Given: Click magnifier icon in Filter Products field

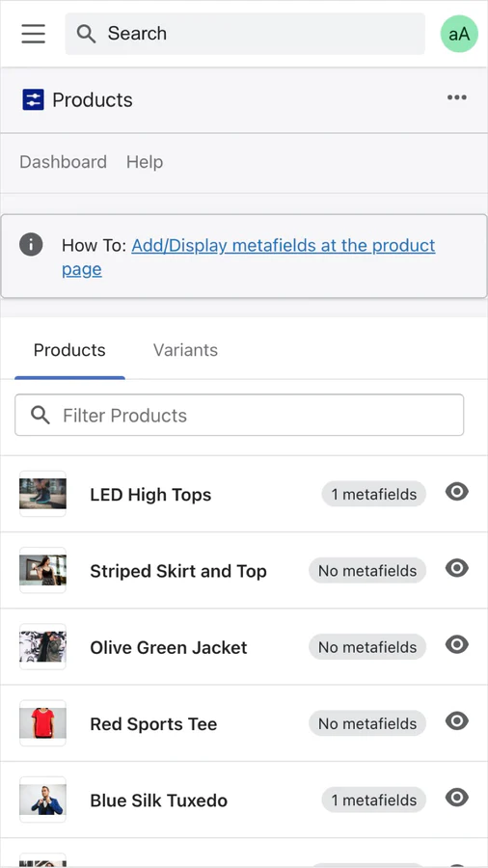Looking at the screenshot, I should pos(41,415).
